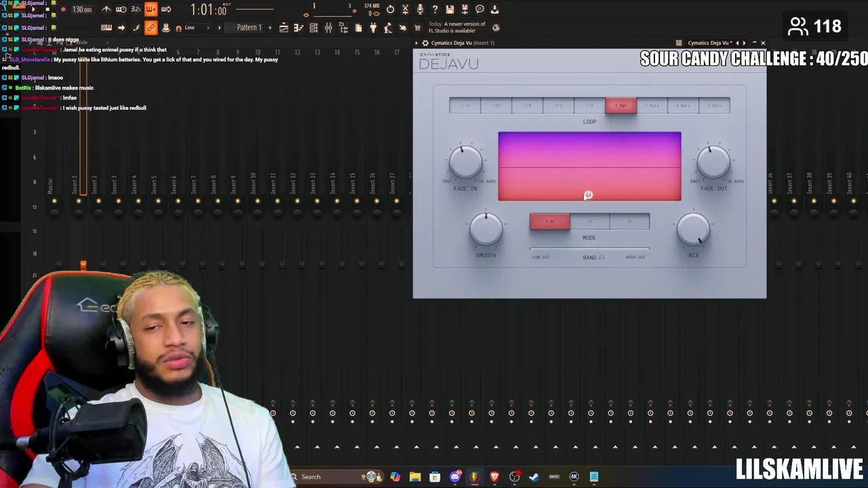Expand the arrow left of Pattern 1
The image size is (868, 488).
pyautogui.click(x=220, y=28)
